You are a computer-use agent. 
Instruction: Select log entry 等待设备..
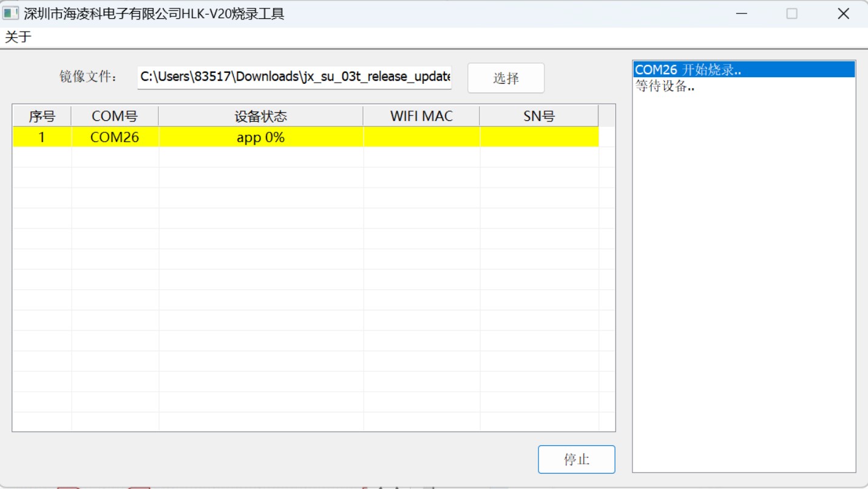pyautogui.click(x=744, y=86)
